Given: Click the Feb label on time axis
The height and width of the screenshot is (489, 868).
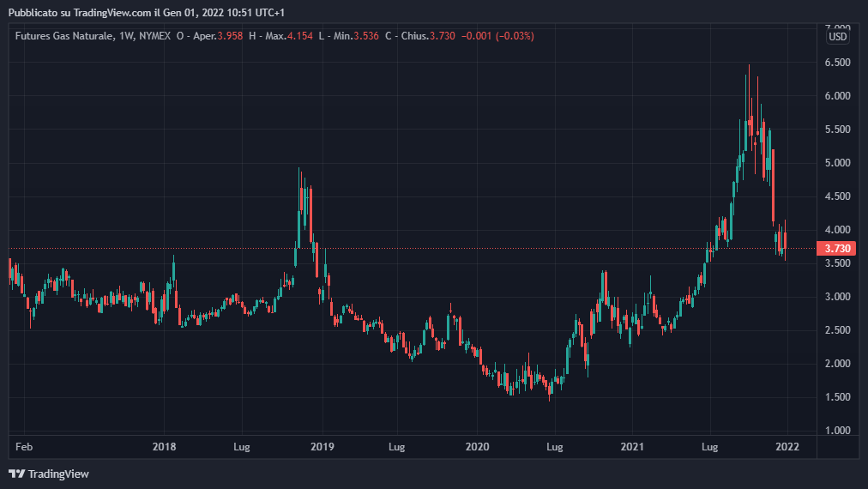Looking at the screenshot, I should point(24,447).
